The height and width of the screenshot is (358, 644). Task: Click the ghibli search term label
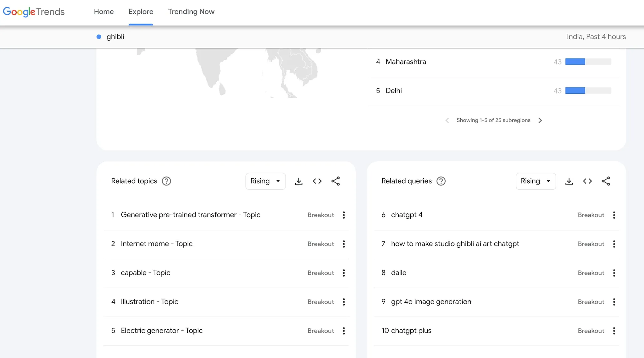tap(115, 37)
